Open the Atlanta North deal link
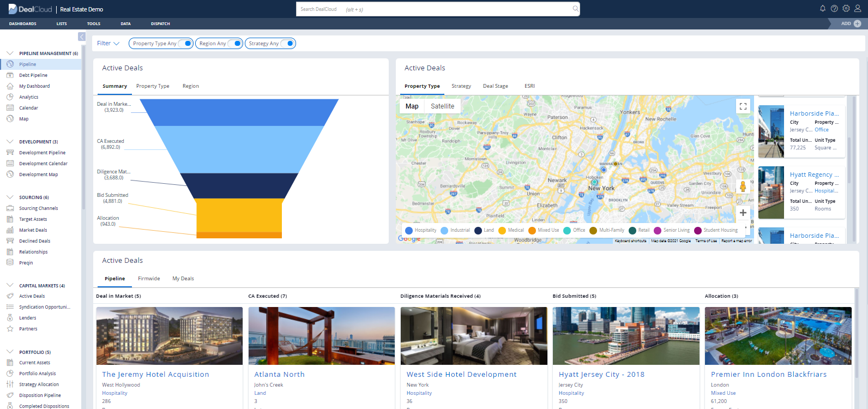The width and height of the screenshot is (868, 409). point(279,375)
